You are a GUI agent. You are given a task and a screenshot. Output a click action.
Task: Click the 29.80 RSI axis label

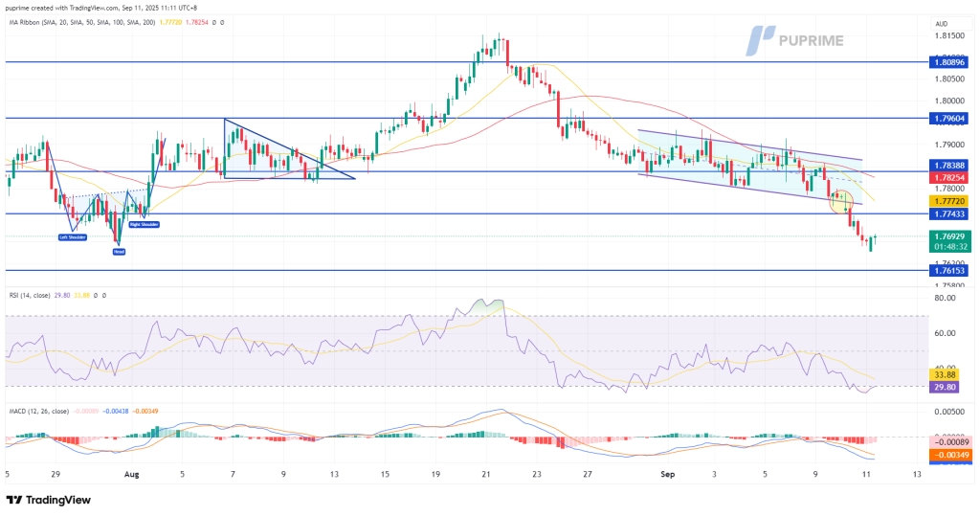pos(944,387)
